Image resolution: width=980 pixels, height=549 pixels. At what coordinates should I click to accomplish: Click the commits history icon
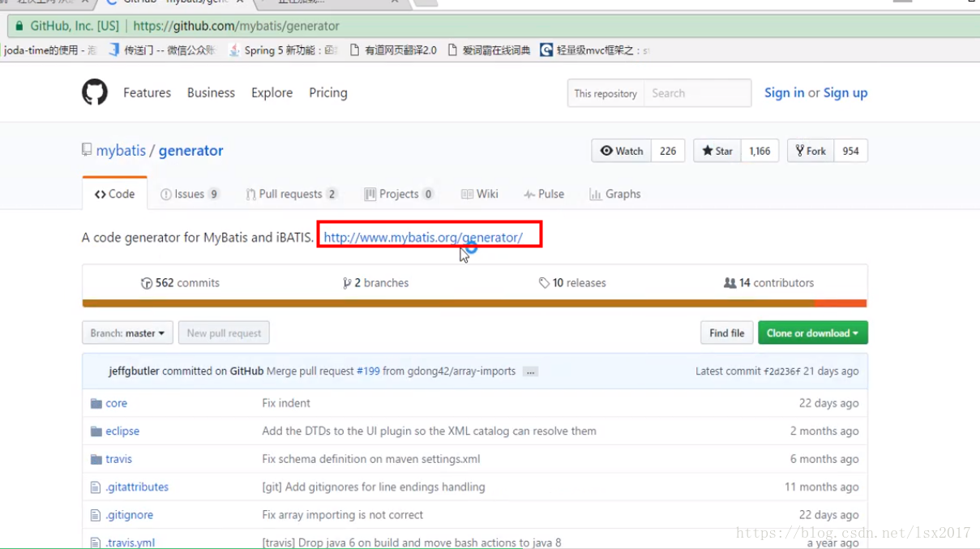pyautogui.click(x=147, y=283)
